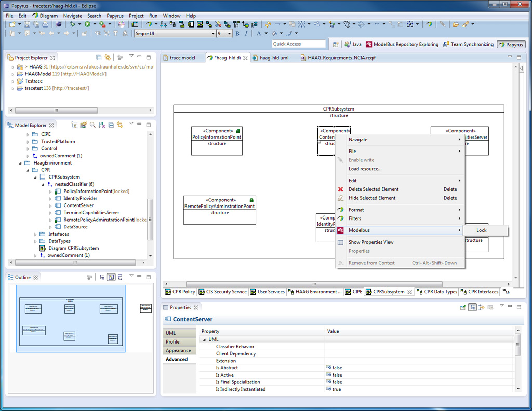Click the diagram horizontal scrollbar
The height and width of the screenshot is (411, 532).
314,284
